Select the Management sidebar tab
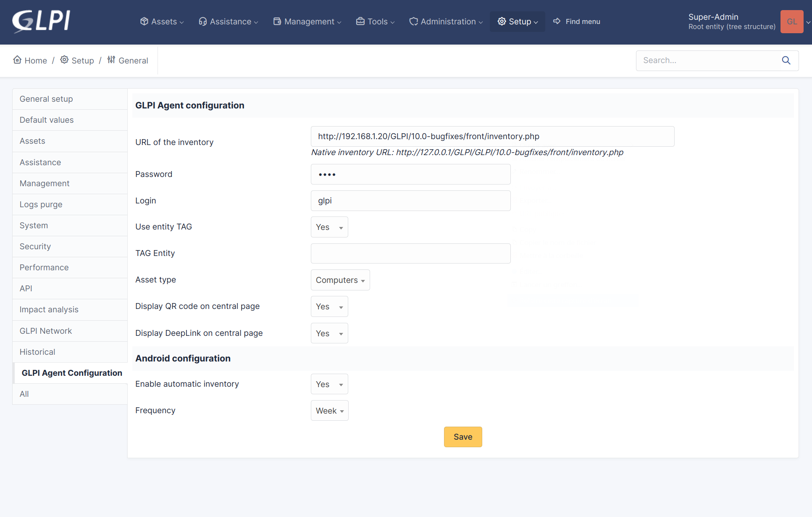Image resolution: width=812 pixels, height=517 pixels. point(70,183)
